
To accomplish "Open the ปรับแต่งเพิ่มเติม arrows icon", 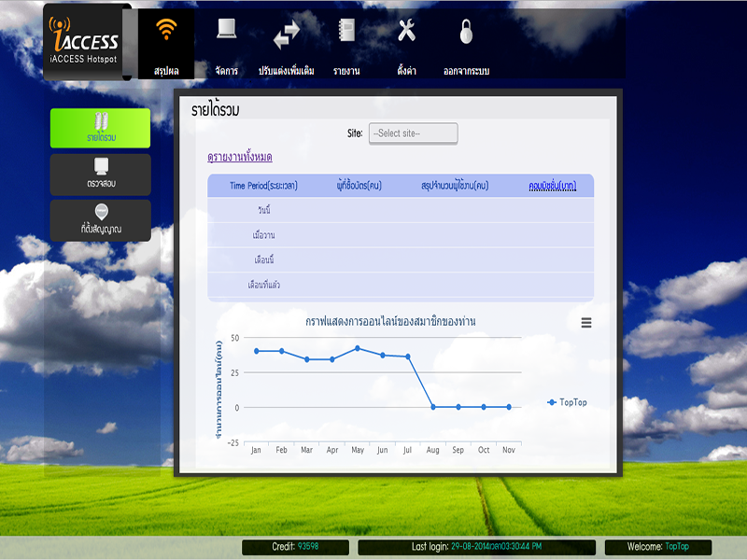I will tap(287, 35).
